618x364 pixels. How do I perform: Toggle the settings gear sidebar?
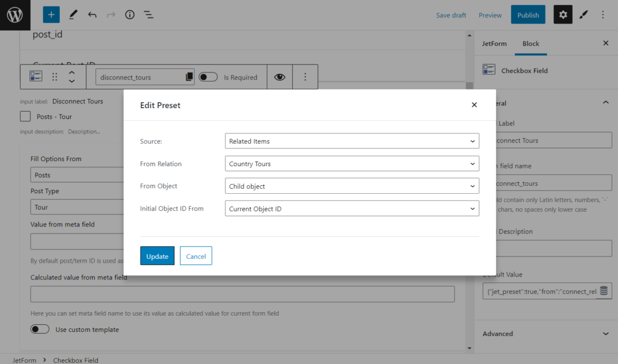[x=563, y=15]
